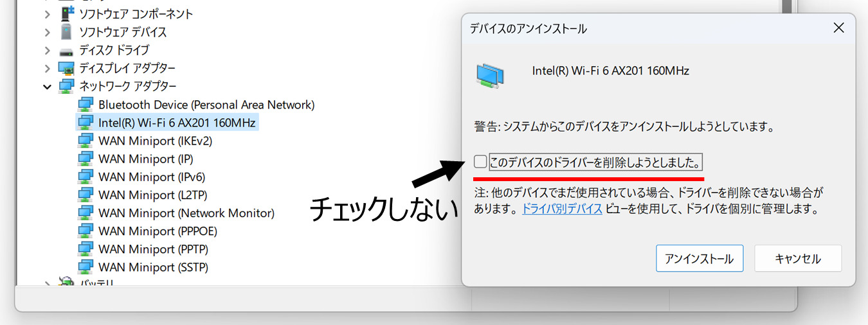Click the Display Adapters category icon

click(67, 68)
